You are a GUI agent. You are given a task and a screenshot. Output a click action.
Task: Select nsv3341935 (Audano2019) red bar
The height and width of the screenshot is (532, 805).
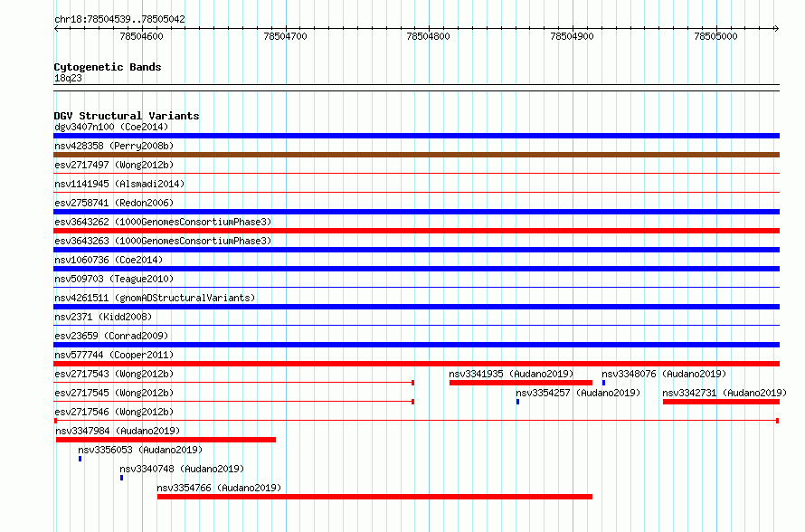tap(521, 383)
